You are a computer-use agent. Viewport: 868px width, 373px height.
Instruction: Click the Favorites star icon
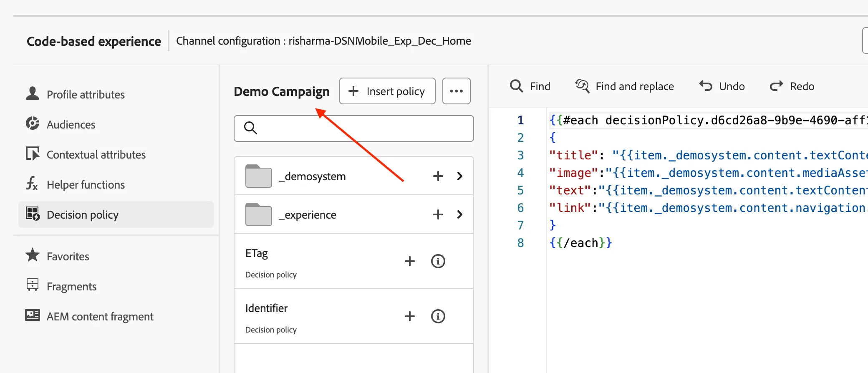pos(33,255)
